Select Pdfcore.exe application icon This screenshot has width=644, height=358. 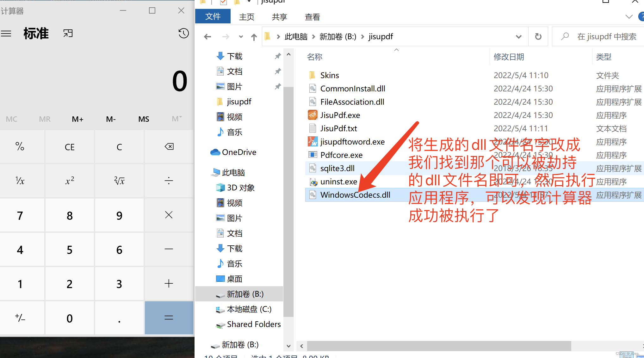pos(313,155)
